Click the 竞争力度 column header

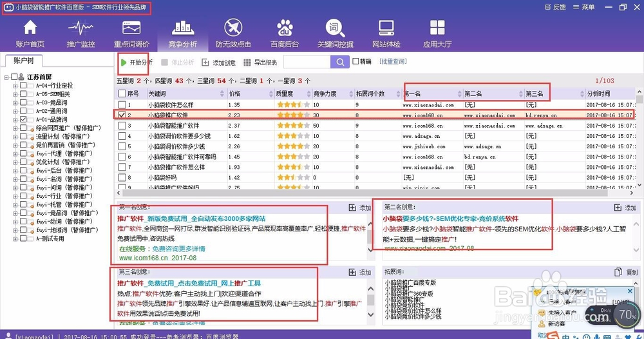tap(334, 93)
